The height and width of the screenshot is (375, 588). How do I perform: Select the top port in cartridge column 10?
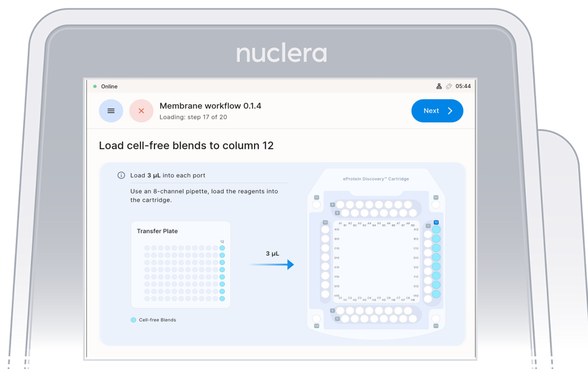[x=325, y=230]
